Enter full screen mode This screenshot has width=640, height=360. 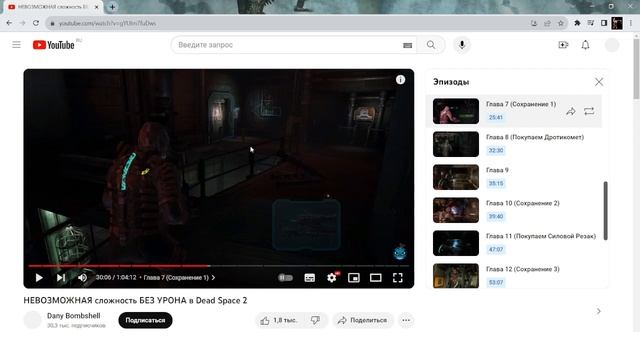pos(398,278)
